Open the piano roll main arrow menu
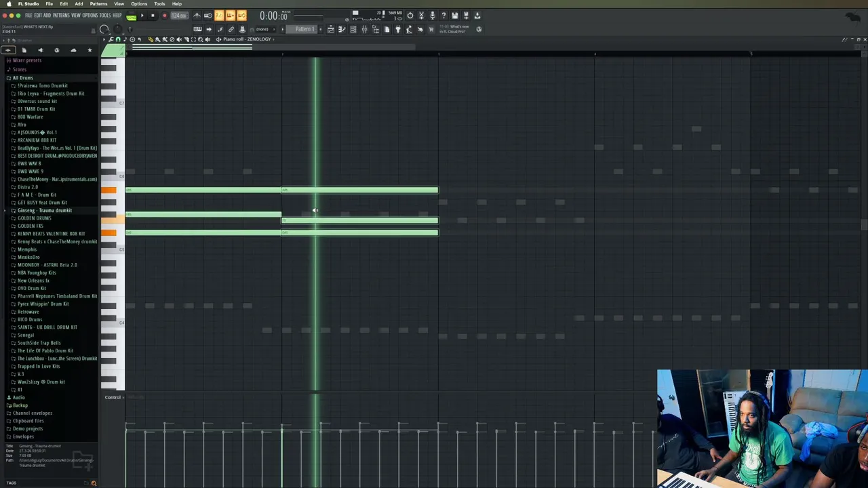 click(x=104, y=39)
